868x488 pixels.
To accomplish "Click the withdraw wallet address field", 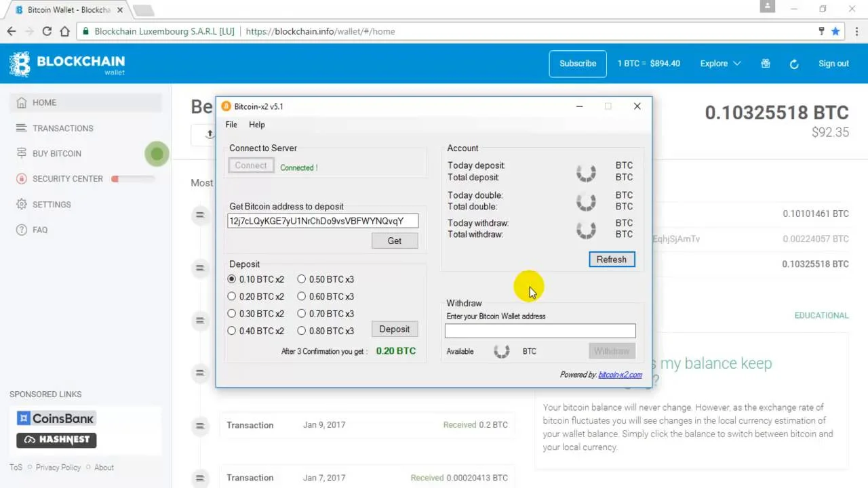I will point(540,331).
